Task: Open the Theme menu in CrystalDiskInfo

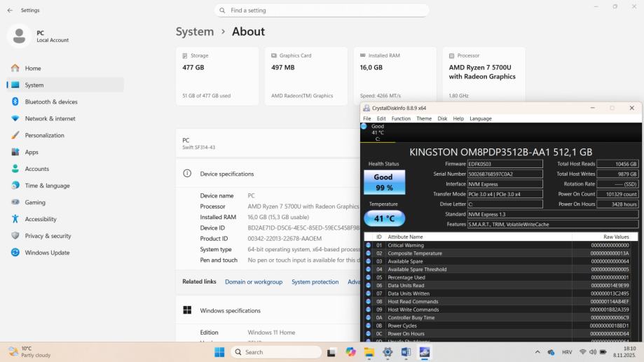Action: coord(424,118)
